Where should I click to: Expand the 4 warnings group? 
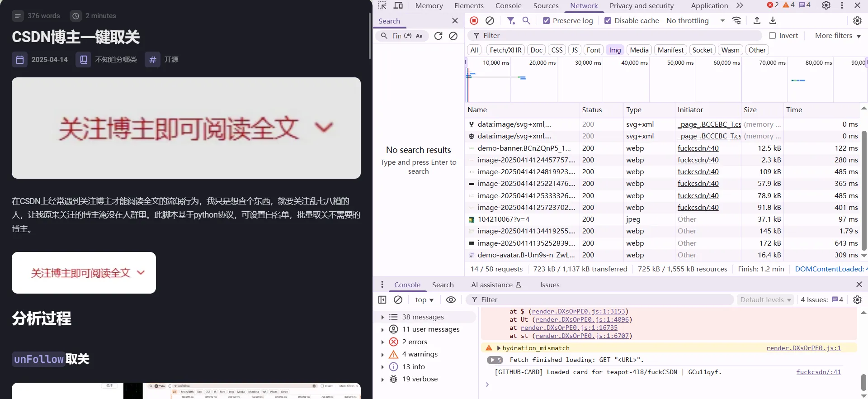coord(382,354)
